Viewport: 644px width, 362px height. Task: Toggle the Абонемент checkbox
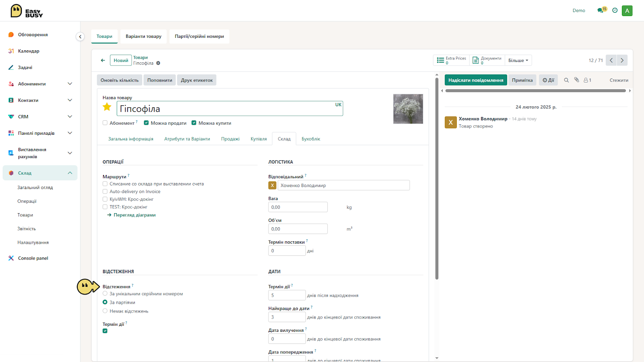(x=105, y=123)
